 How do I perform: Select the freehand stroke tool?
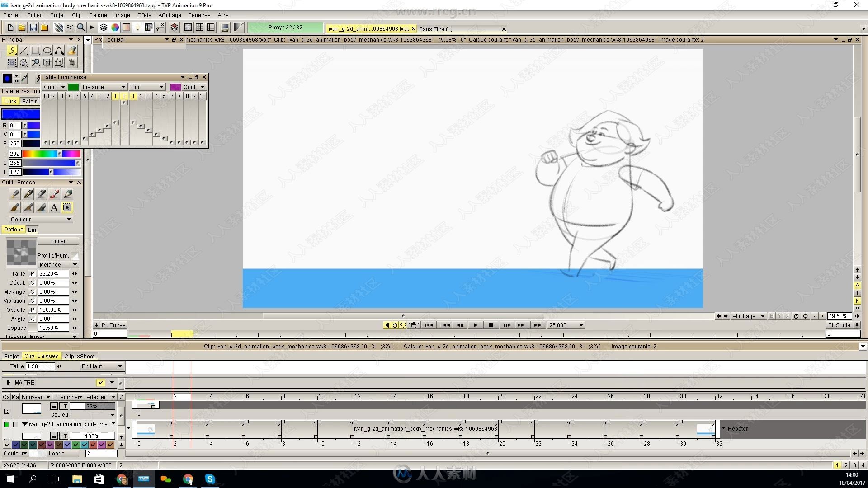point(12,51)
